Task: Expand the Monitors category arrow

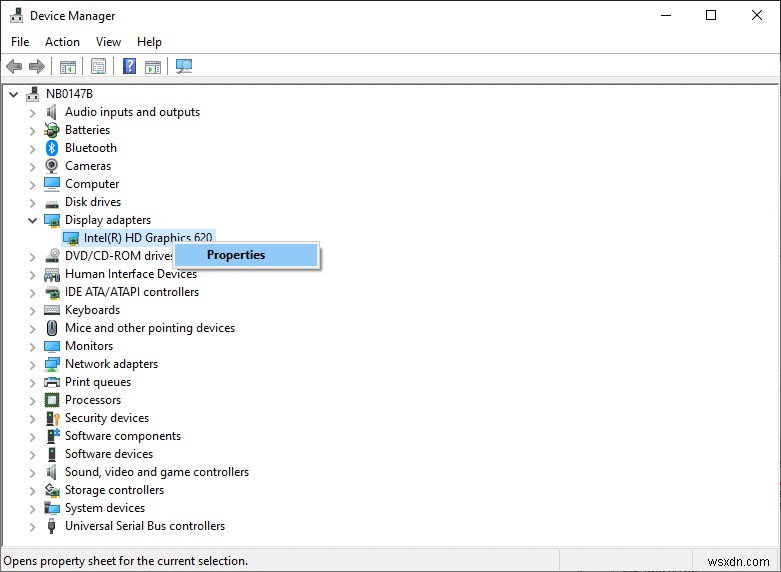Action: [x=33, y=346]
